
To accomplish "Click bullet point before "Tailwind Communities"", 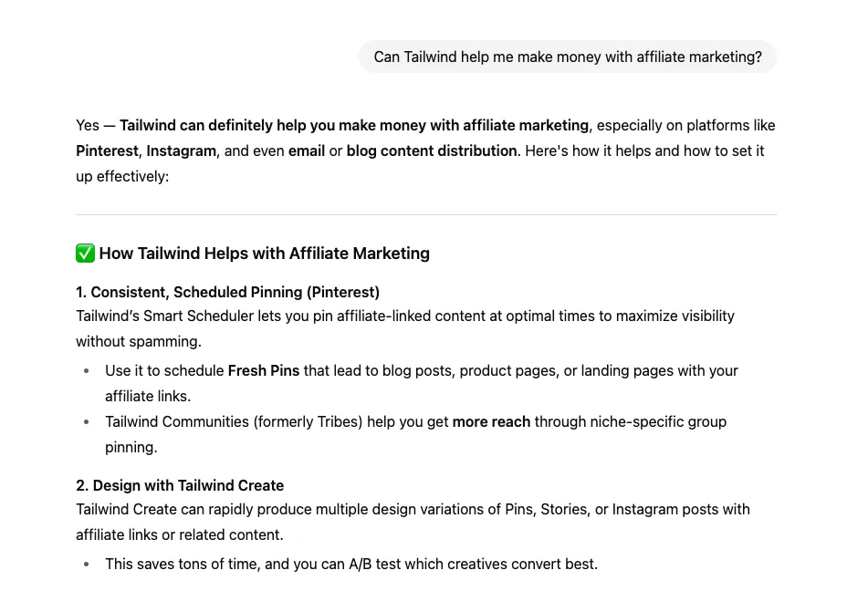I will [87, 422].
